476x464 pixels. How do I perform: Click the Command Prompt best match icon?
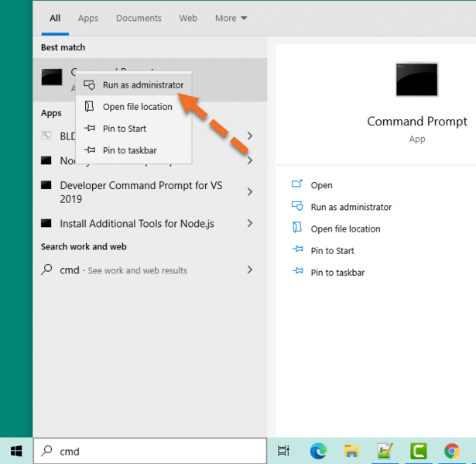click(x=52, y=77)
